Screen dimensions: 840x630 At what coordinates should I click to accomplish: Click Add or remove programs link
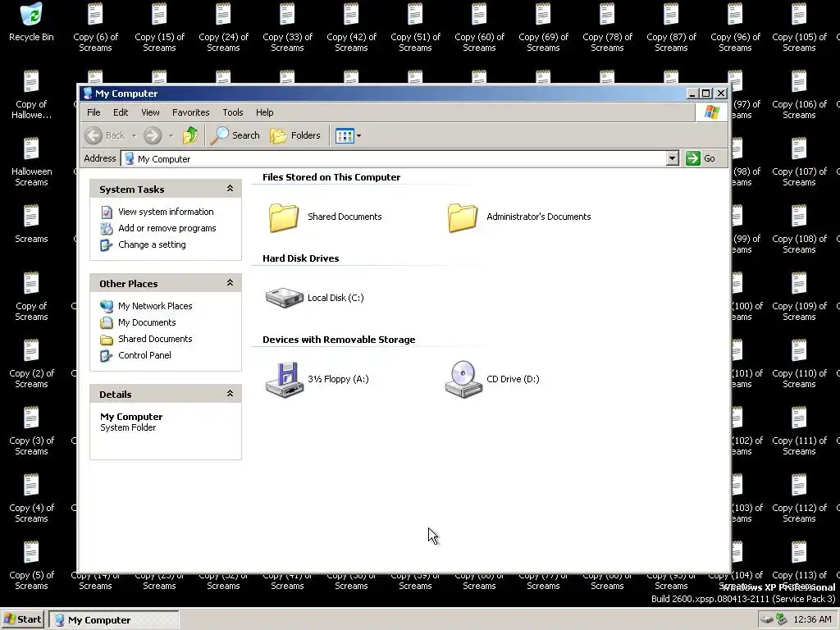pos(167,228)
